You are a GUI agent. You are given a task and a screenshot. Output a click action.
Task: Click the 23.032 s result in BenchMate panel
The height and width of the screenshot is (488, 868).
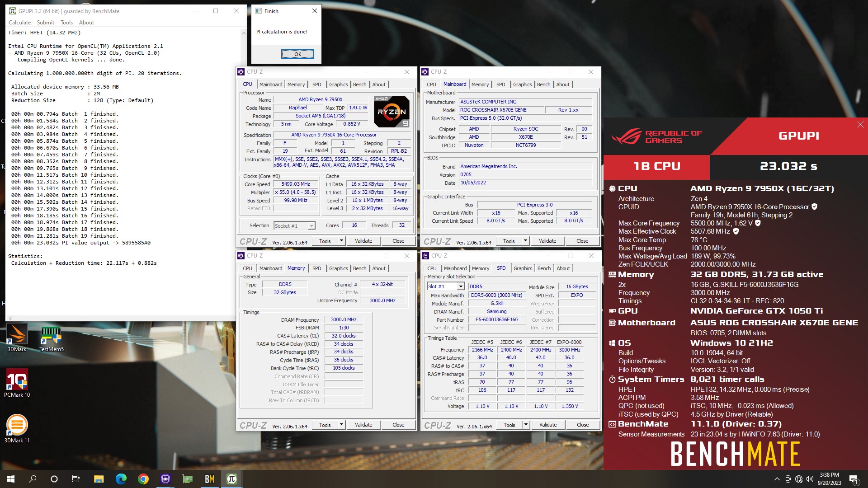pos(788,166)
